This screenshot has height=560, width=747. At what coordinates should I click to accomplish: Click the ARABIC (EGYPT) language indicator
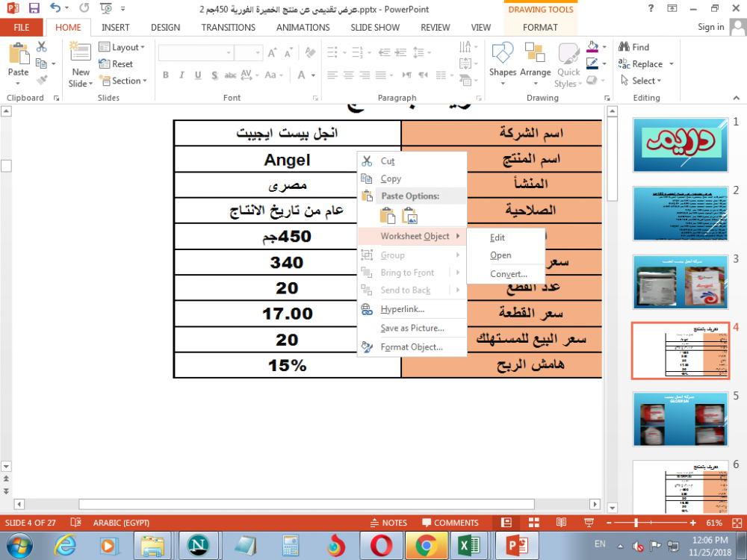[121, 523]
